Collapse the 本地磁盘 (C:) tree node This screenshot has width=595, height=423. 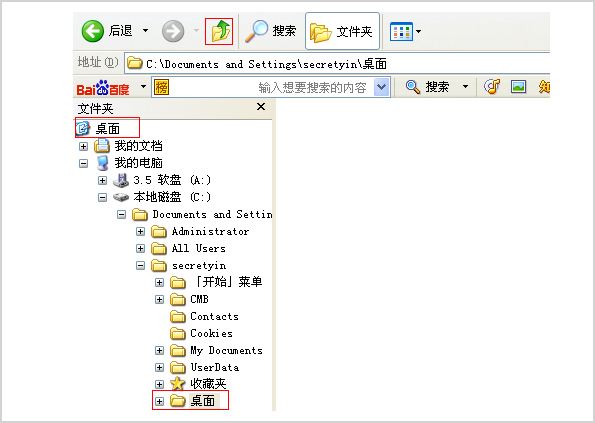coord(102,197)
